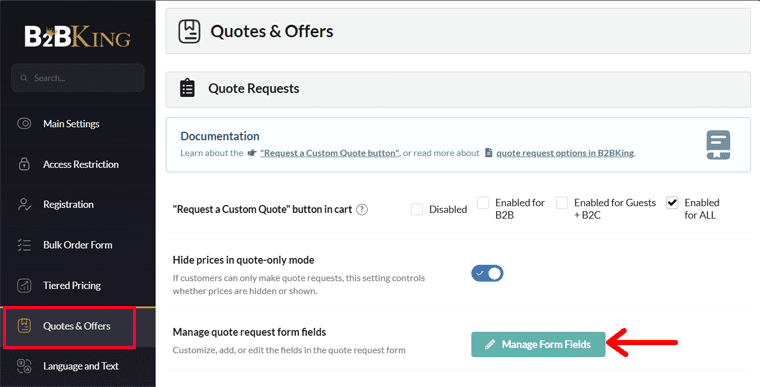Viewport: 760px width, 387px height.
Task: Click the Main Settings eye icon
Action: (24, 124)
